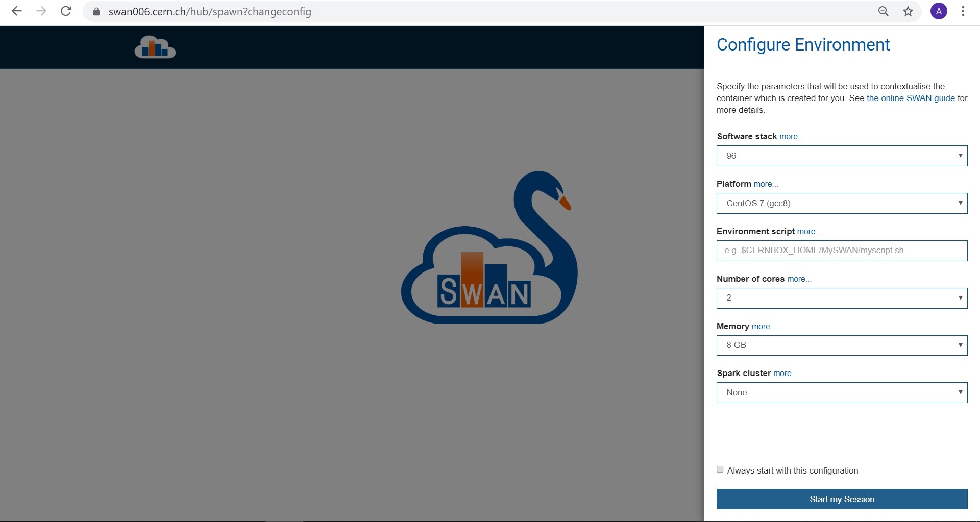Open the online SWAN guide link
Screen dimensions: 980x522
911,98
